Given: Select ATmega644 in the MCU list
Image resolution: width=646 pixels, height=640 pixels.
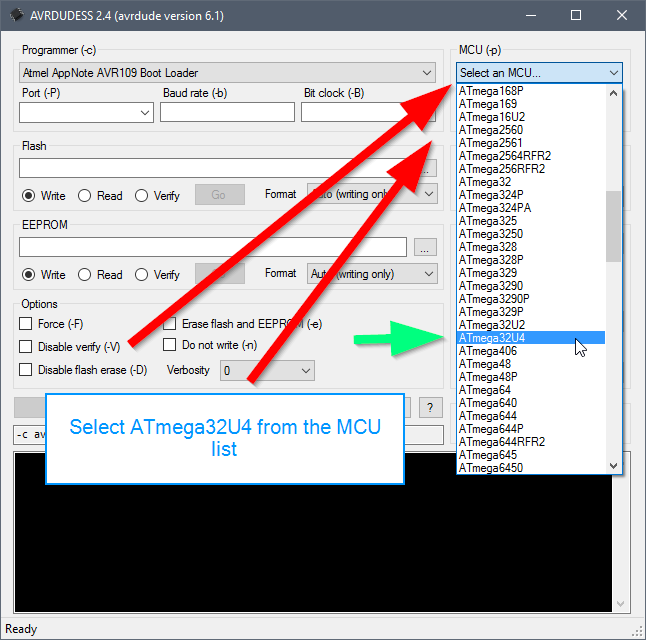Looking at the screenshot, I should click(x=531, y=416).
